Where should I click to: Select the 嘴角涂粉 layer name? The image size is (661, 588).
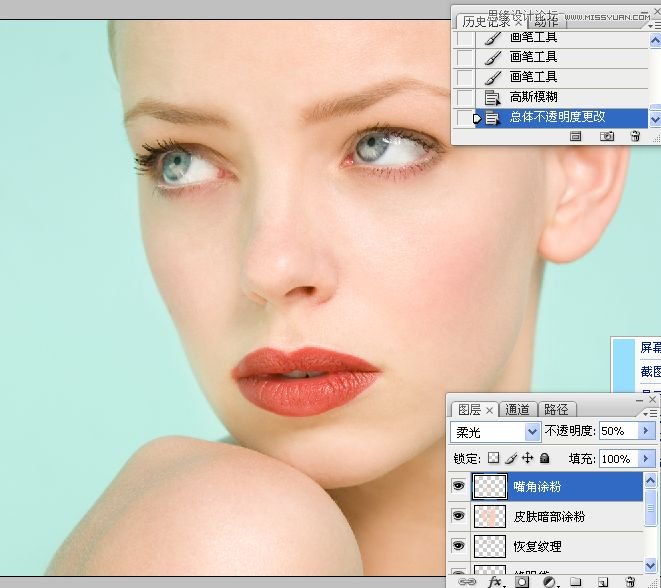(537, 487)
